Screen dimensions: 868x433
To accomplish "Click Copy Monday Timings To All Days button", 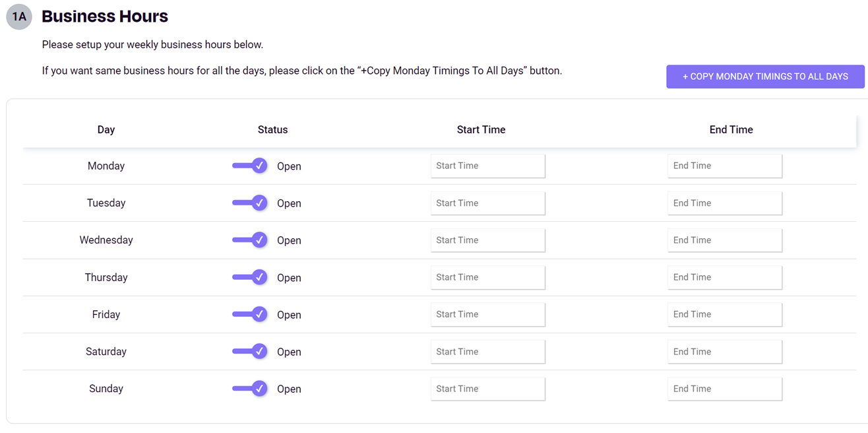I will tap(765, 77).
